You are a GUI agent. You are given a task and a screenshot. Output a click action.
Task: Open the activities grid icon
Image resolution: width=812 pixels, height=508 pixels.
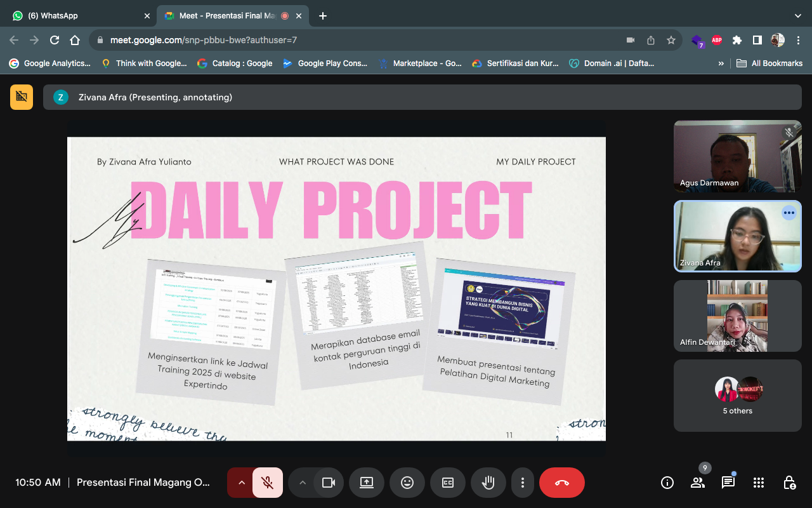758,483
